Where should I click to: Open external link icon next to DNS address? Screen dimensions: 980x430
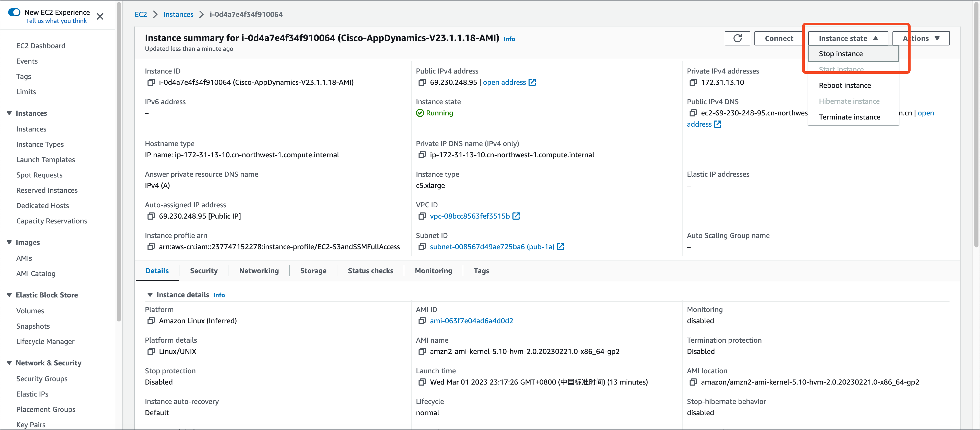[x=717, y=124]
